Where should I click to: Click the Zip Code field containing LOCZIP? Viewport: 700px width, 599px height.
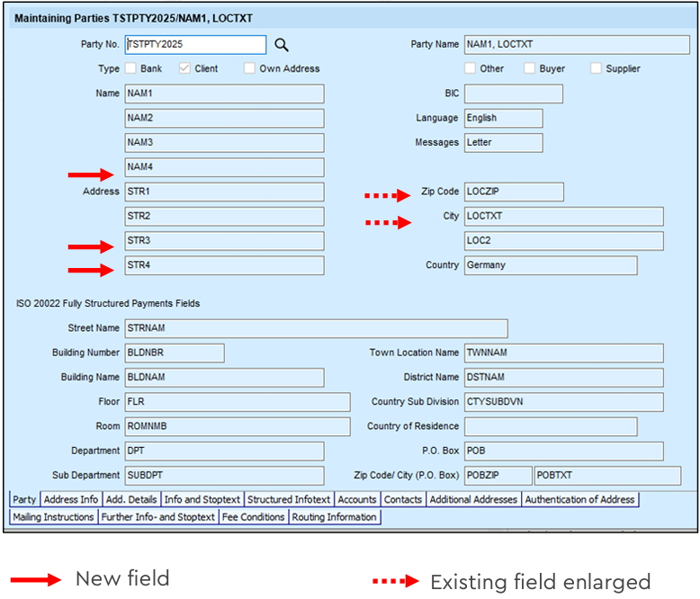514,192
